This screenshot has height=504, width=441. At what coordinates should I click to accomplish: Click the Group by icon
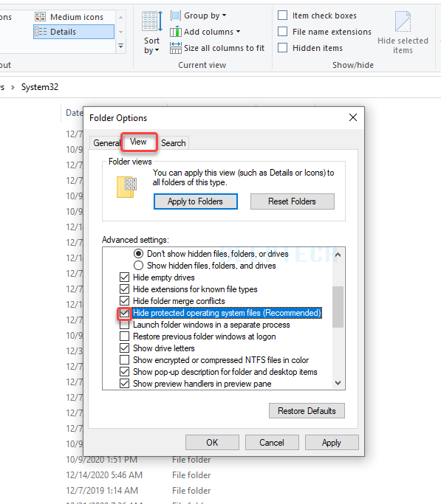coord(176,15)
